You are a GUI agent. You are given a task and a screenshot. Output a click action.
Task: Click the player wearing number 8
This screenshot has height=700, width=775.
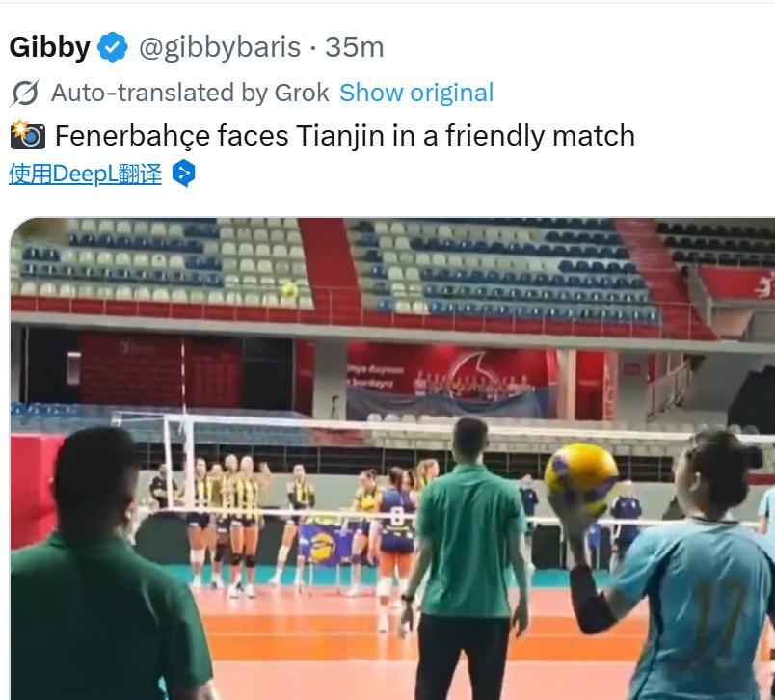pos(395,536)
